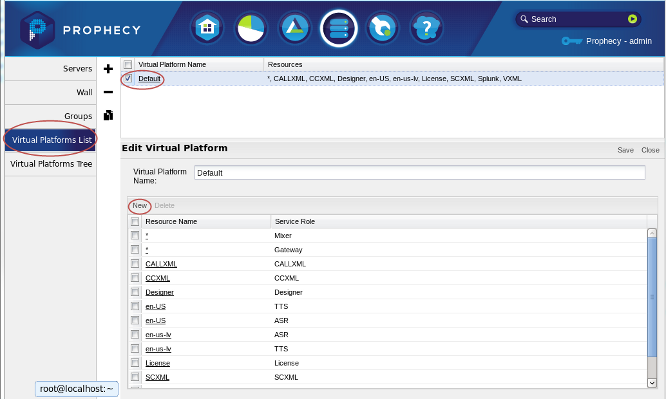Click the copy platform icon
Viewport: 666px width, 399px height.
click(x=108, y=115)
